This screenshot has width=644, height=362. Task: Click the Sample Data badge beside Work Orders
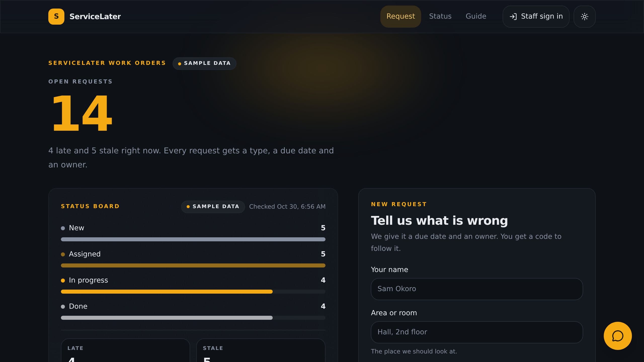click(x=204, y=63)
